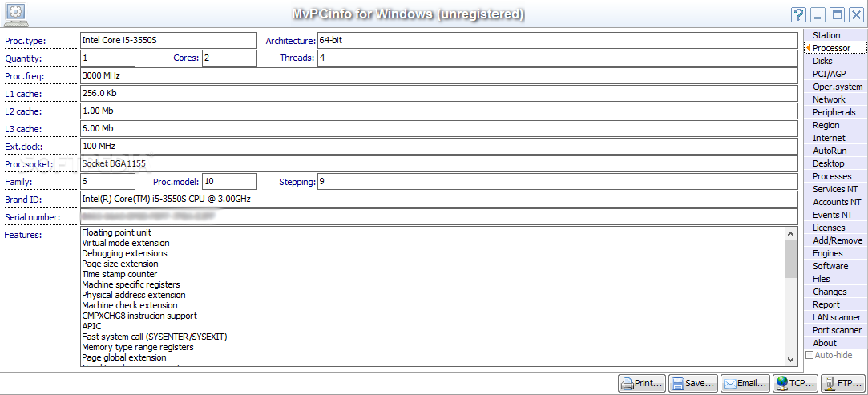Enable the Auto-hide checkbox

tap(809, 355)
